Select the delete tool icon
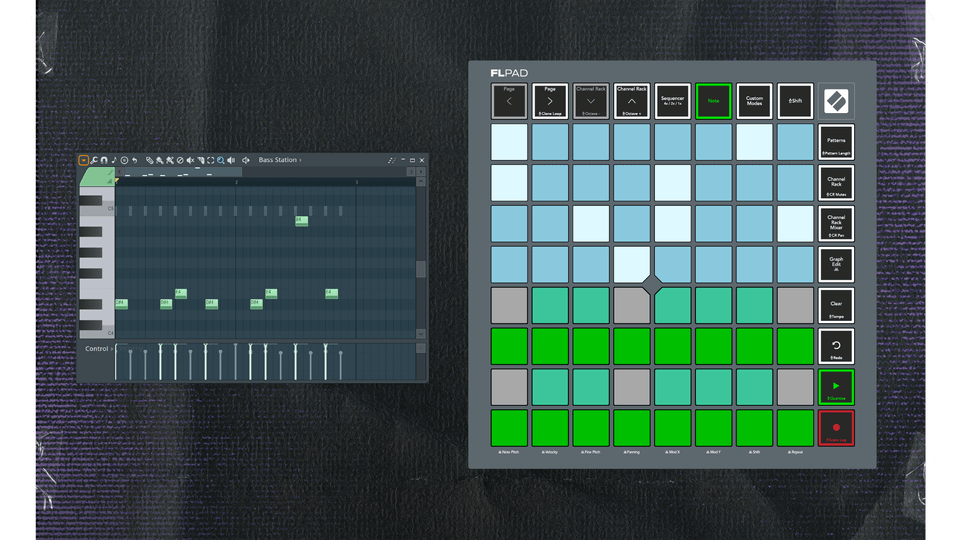Image resolution: width=960 pixels, height=540 pixels. (x=180, y=160)
